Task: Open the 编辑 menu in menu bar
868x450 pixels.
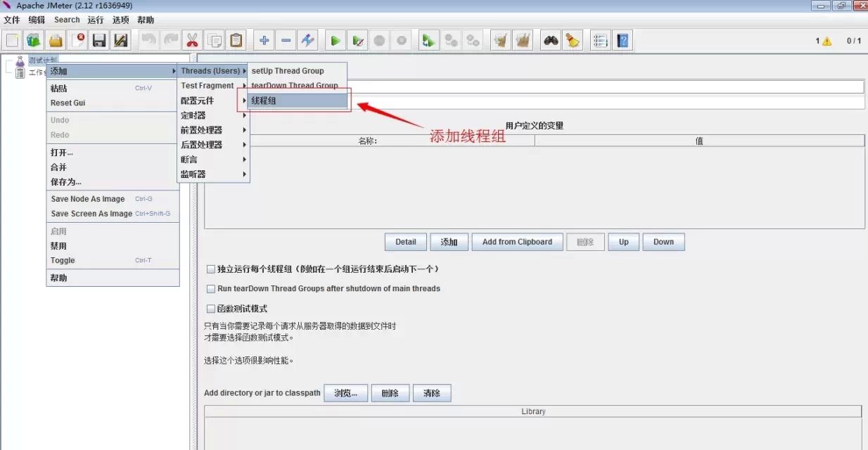Action: 37,20
